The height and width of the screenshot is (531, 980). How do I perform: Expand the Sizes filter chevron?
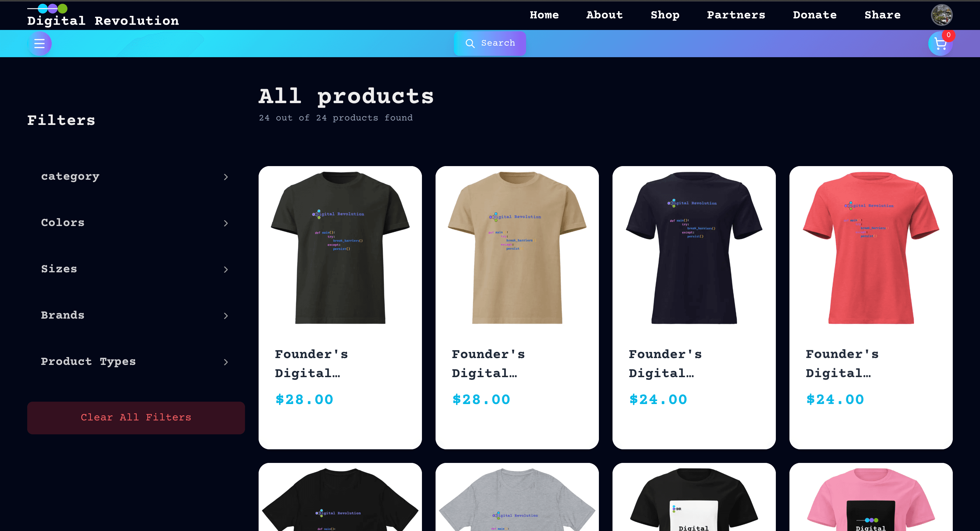[226, 270]
